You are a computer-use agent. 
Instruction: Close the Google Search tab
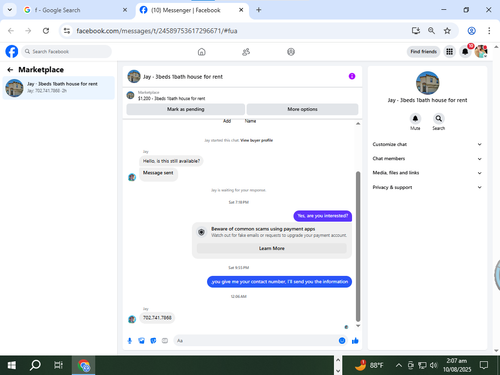125,10
